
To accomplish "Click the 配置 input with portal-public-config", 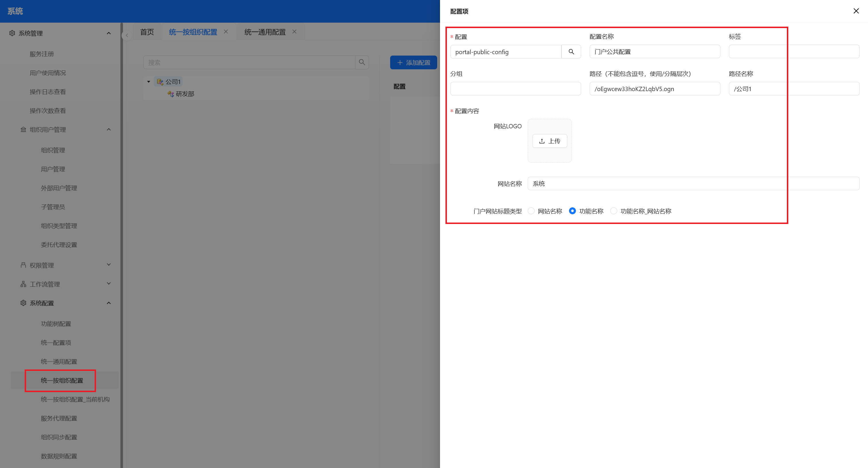I will tap(506, 52).
